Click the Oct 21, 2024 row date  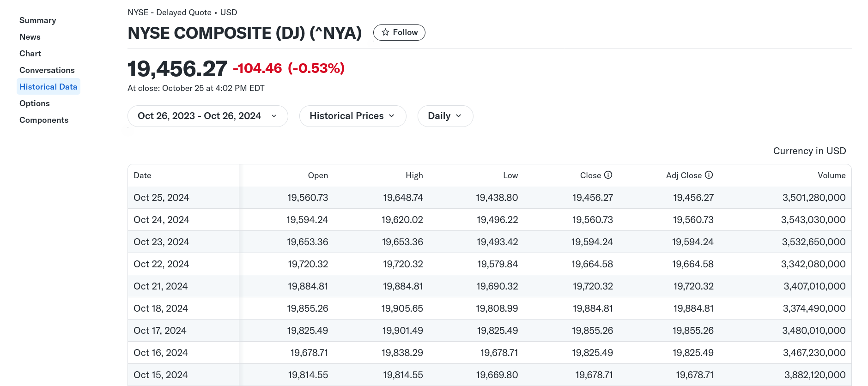(160, 286)
